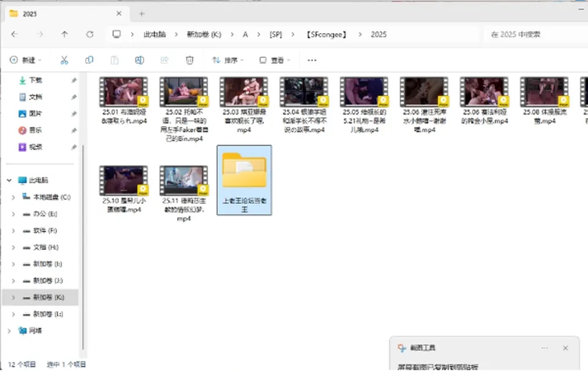Viewport: 588px width, 371px height.
Task: Rename the selected item from toolbar
Action: (139, 60)
